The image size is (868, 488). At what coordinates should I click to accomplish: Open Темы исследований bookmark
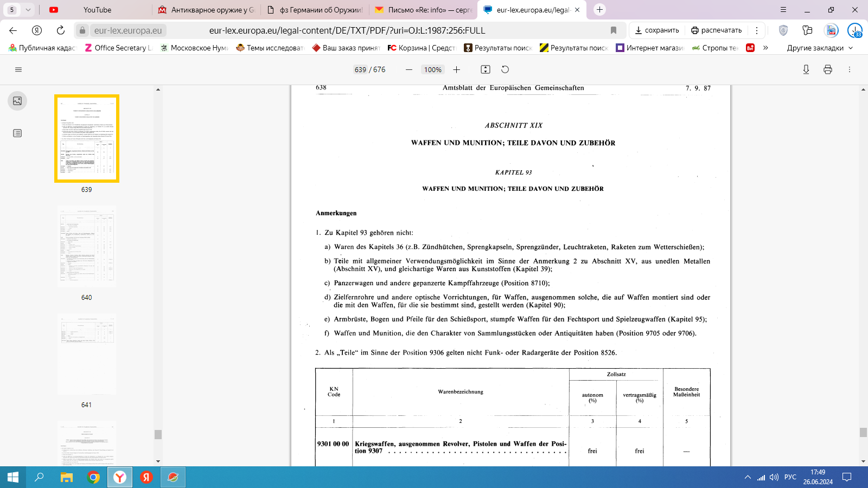(x=270, y=48)
